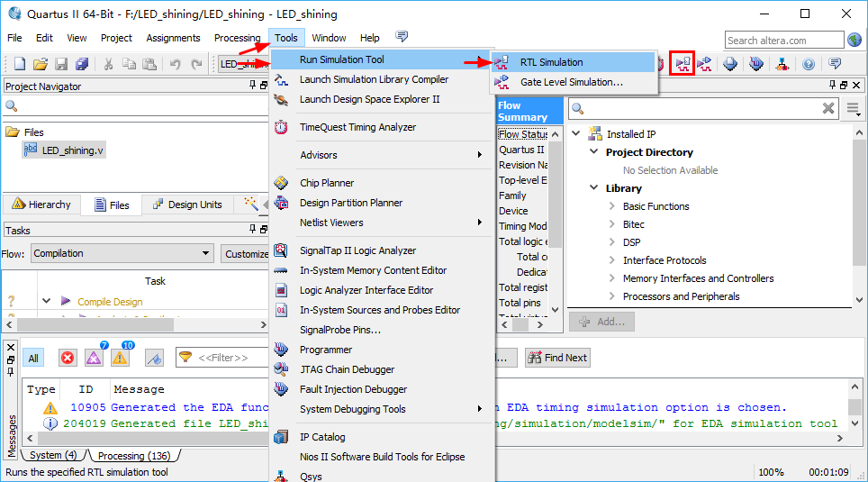The image size is (868, 482).
Task: Collapse the Installed IP tree node
Action: [575, 133]
